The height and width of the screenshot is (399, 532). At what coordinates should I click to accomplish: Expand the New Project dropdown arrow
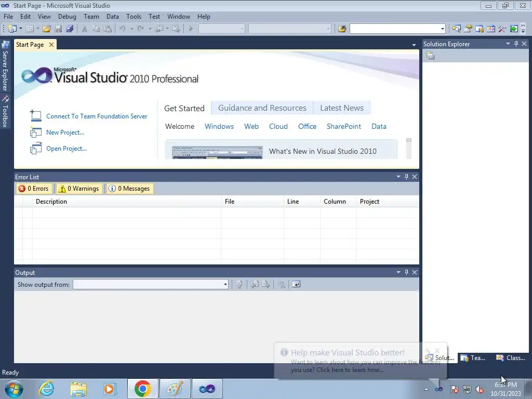(21, 29)
